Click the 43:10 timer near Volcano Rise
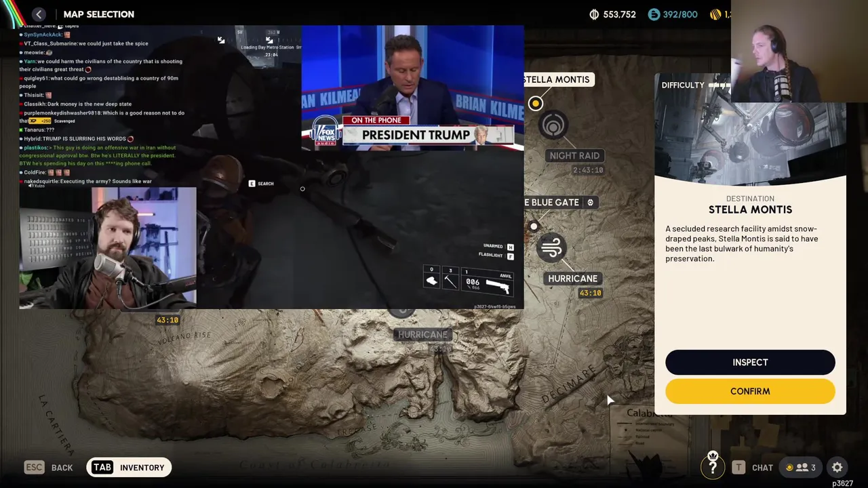This screenshot has height=488, width=868. point(167,320)
